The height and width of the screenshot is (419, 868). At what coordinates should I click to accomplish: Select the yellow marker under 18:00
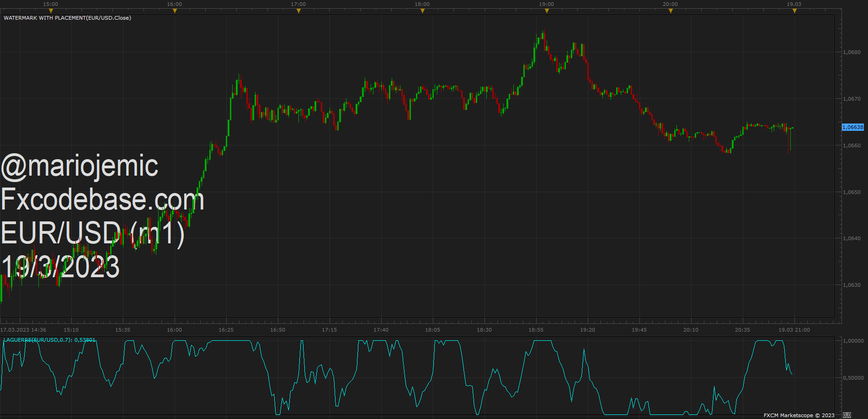[422, 11]
